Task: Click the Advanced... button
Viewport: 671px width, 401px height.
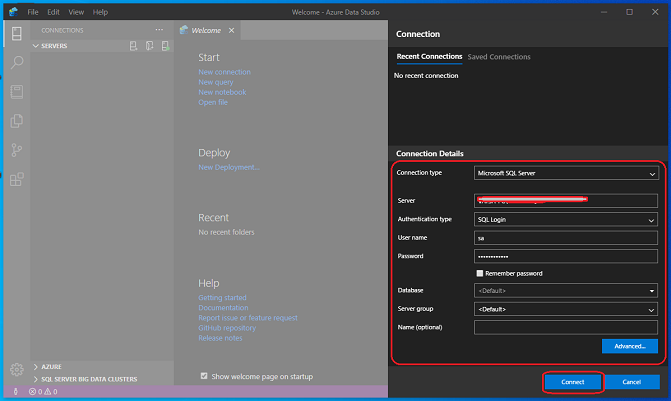Action: click(x=629, y=346)
